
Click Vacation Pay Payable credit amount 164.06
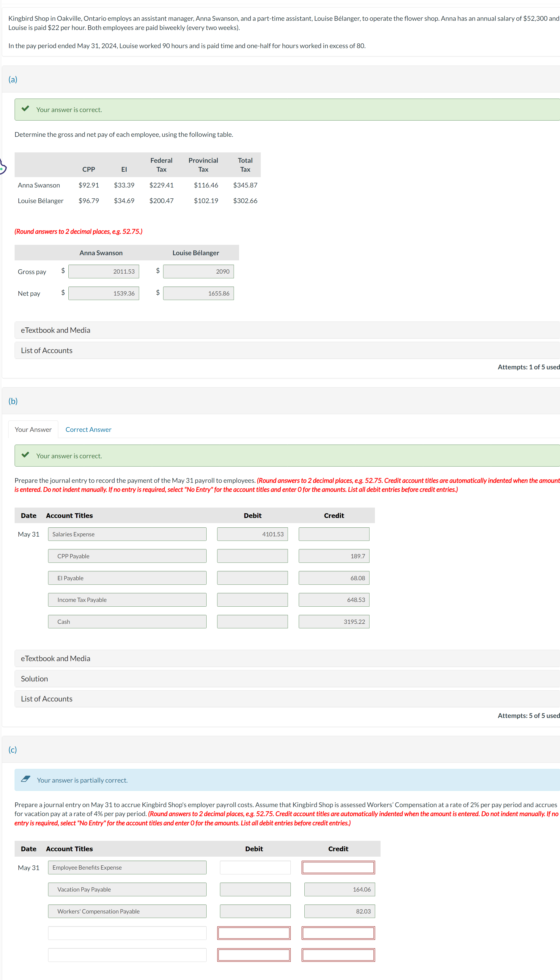pos(339,890)
